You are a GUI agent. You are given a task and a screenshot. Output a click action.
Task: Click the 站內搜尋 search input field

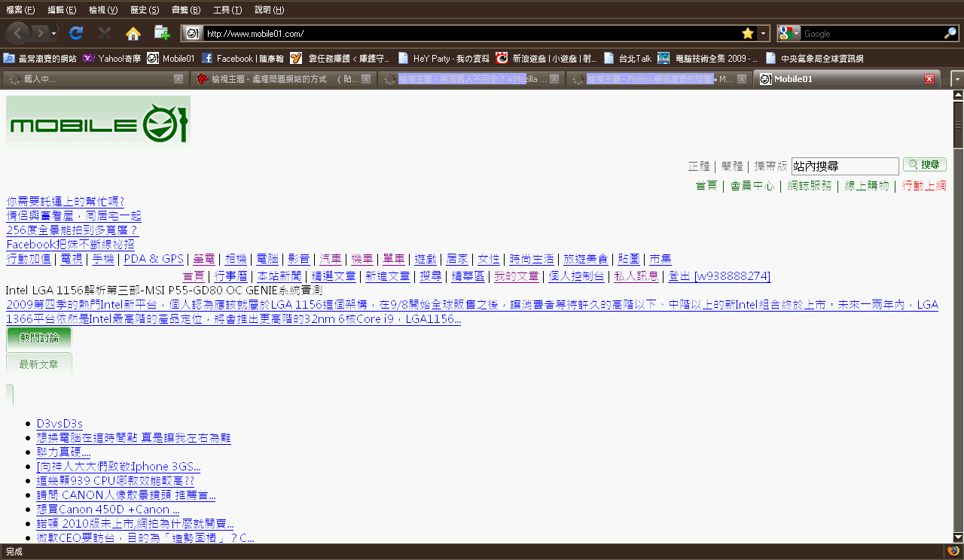[x=844, y=166]
